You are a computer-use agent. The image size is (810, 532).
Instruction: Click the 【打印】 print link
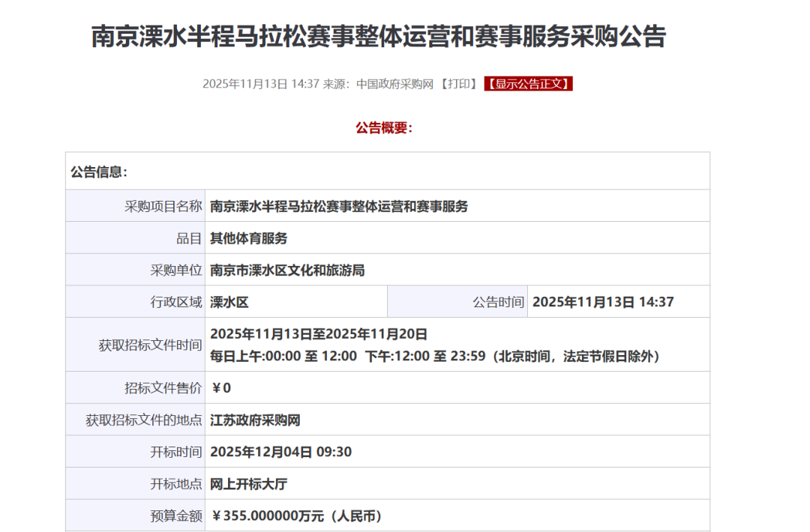[x=459, y=84]
